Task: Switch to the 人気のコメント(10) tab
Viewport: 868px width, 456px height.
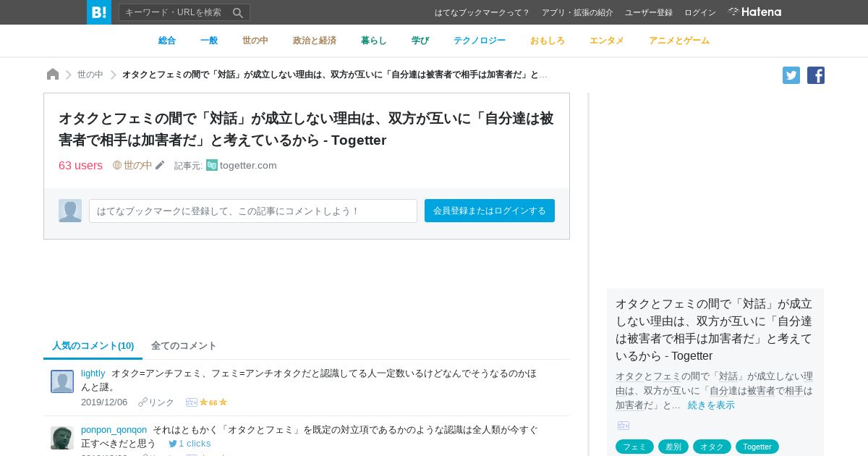Action: 93,345
